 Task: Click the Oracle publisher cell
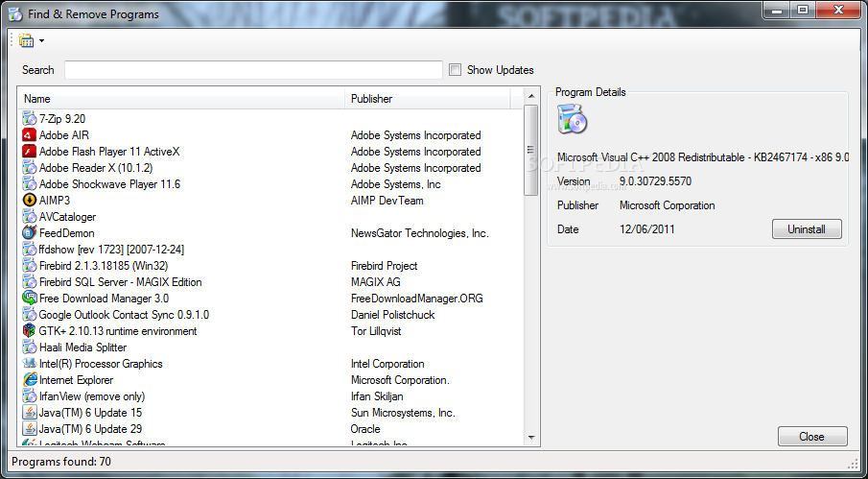(365, 429)
